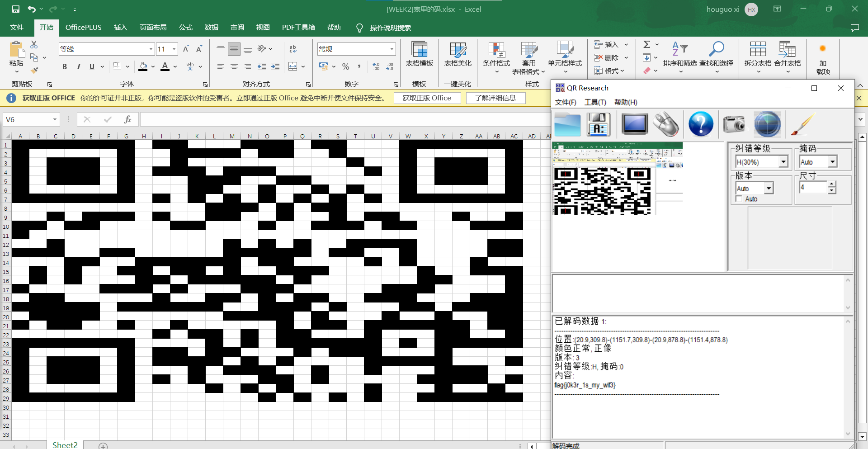Enable the Auto checkbox under version
The image size is (868, 449).
[x=739, y=199]
